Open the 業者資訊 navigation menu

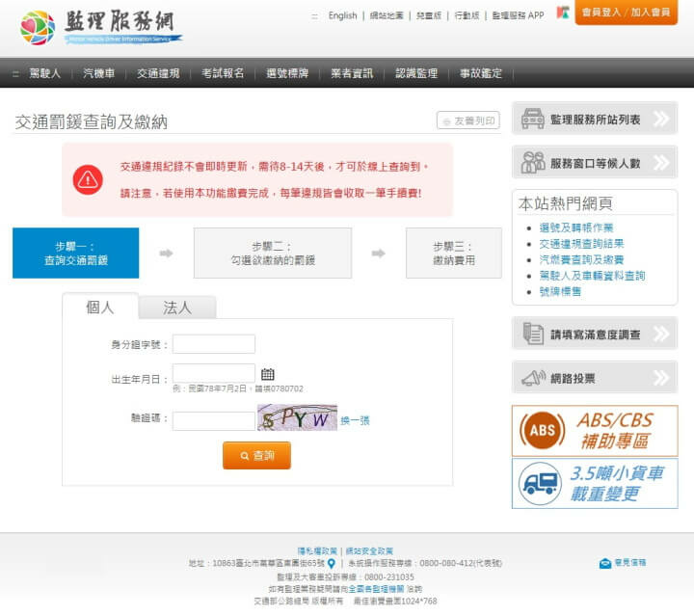coord(352,73)
